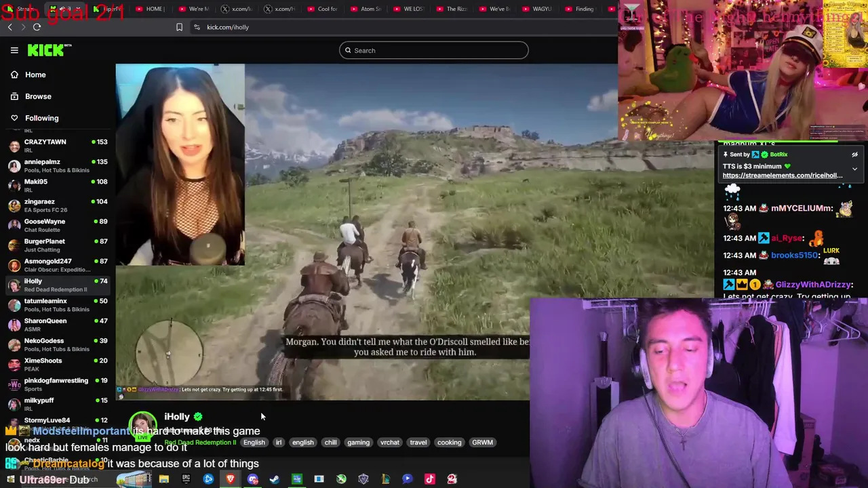The image size is (868, 488).
Task: Open the Kick hamburger menu
Action: coord(14,50)
